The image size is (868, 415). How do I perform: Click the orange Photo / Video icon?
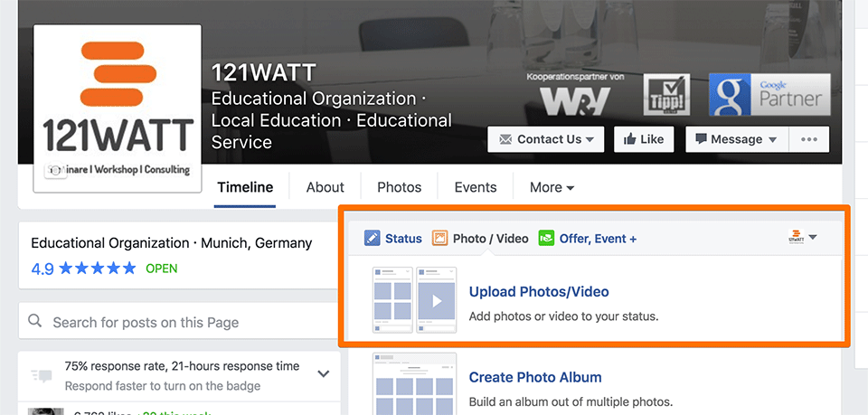click(439, 239)
